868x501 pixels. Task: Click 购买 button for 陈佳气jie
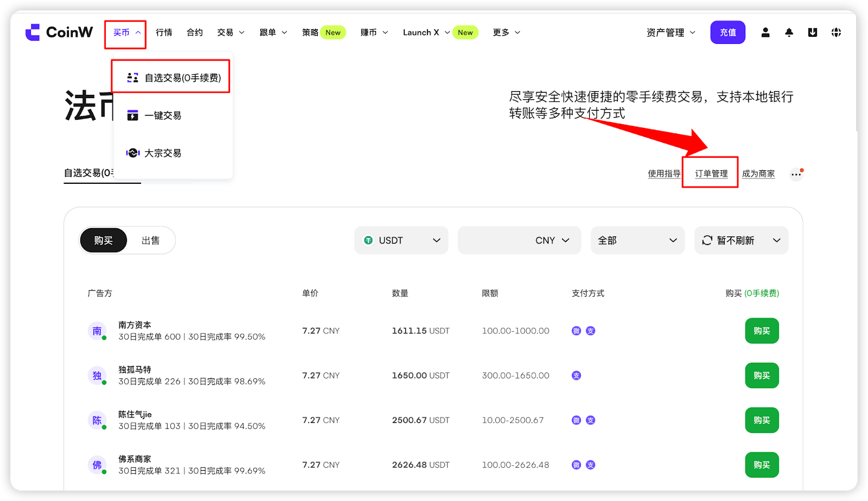tap(762, 420)
